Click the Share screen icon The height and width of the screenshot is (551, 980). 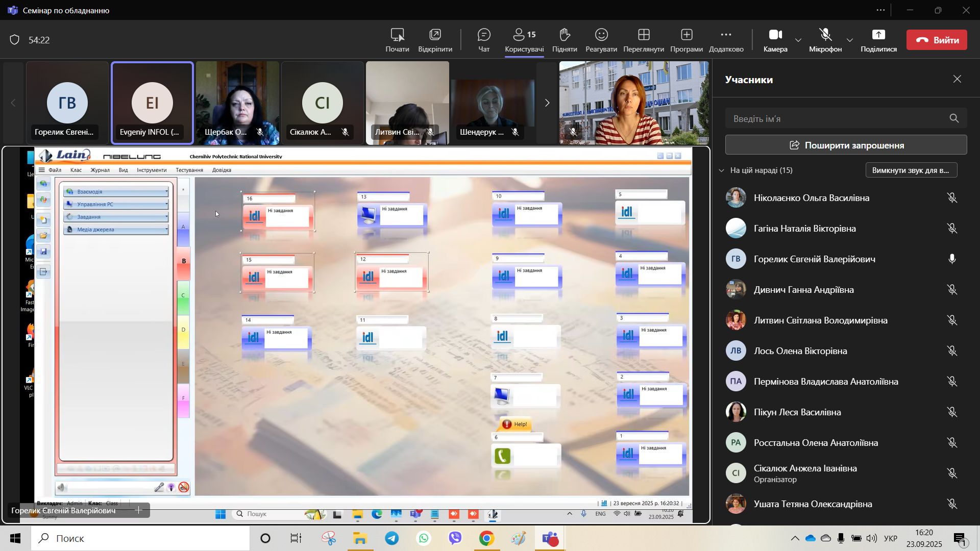pyautogui.click(x=878, y=35)
